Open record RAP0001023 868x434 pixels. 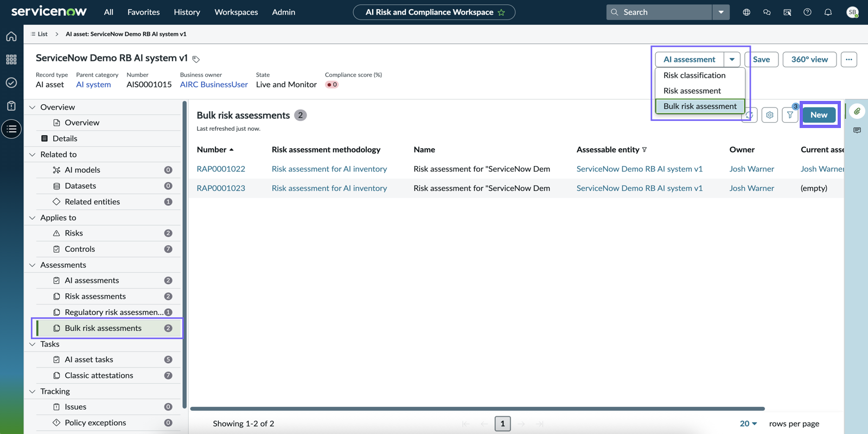221,188
